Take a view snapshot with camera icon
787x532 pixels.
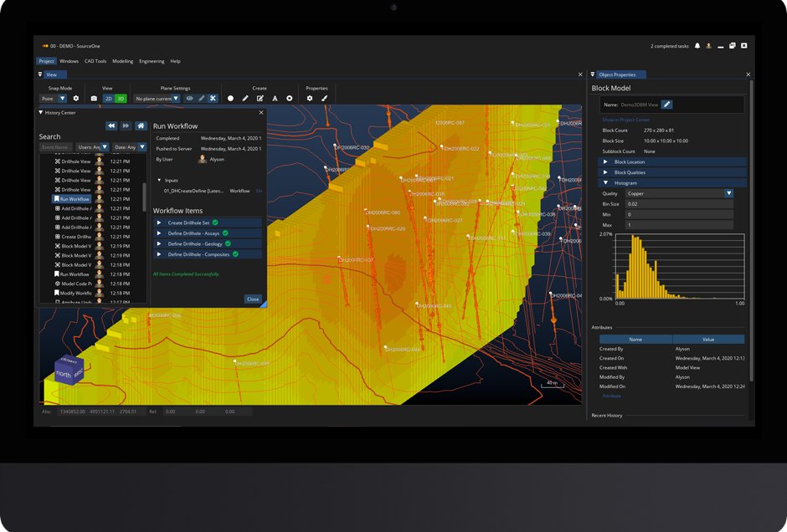[94, 98]
